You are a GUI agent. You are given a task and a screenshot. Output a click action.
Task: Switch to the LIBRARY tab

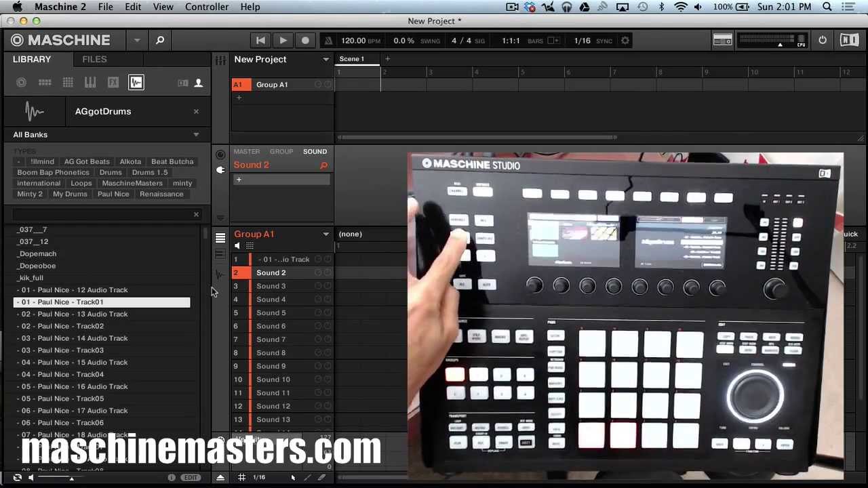(x=32, y=60)
